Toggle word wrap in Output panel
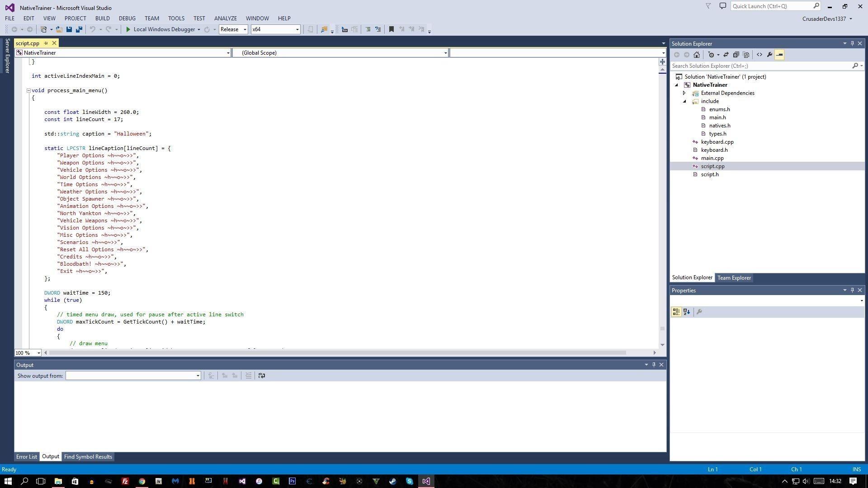 [x=261, y=375]
